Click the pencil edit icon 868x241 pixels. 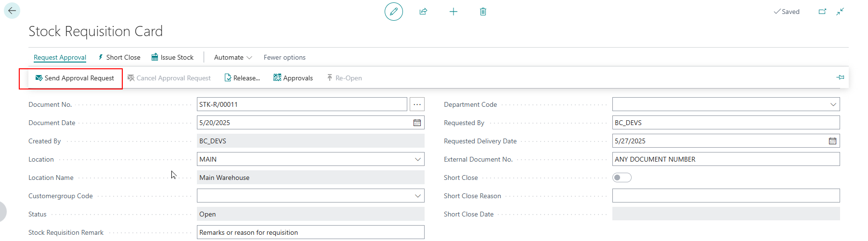click(x=393, y=12)
